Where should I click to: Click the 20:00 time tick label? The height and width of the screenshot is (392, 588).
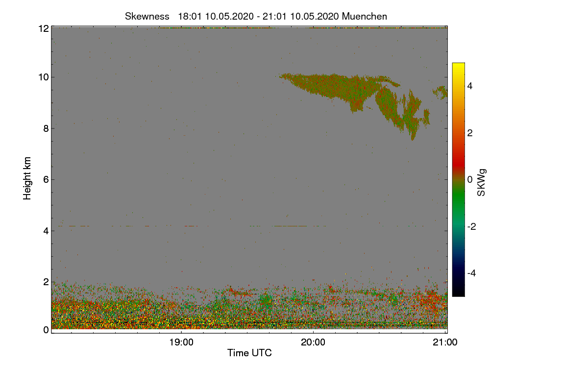pos(313,343)
